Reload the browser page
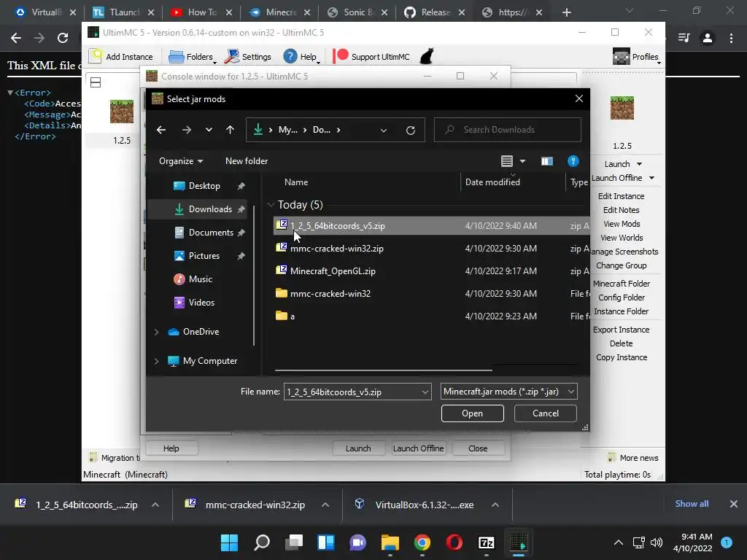The height and width of the screenshot is (560, 747). 63,38
